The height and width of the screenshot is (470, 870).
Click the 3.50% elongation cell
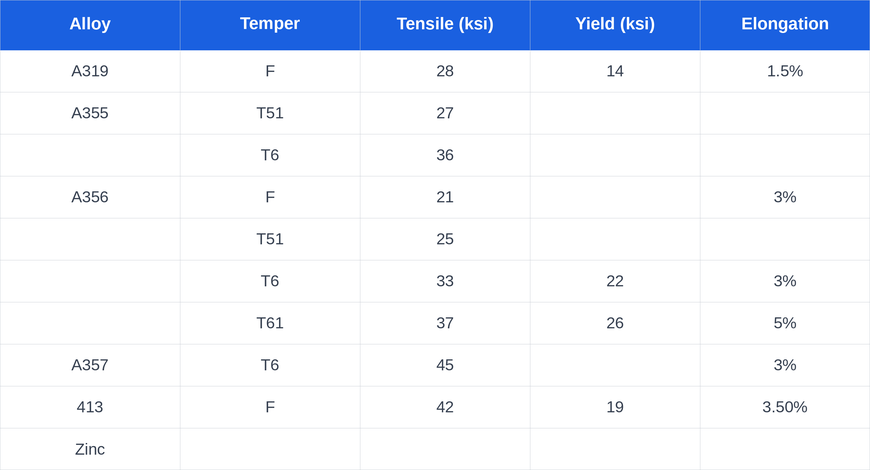(x=785, y=407)
